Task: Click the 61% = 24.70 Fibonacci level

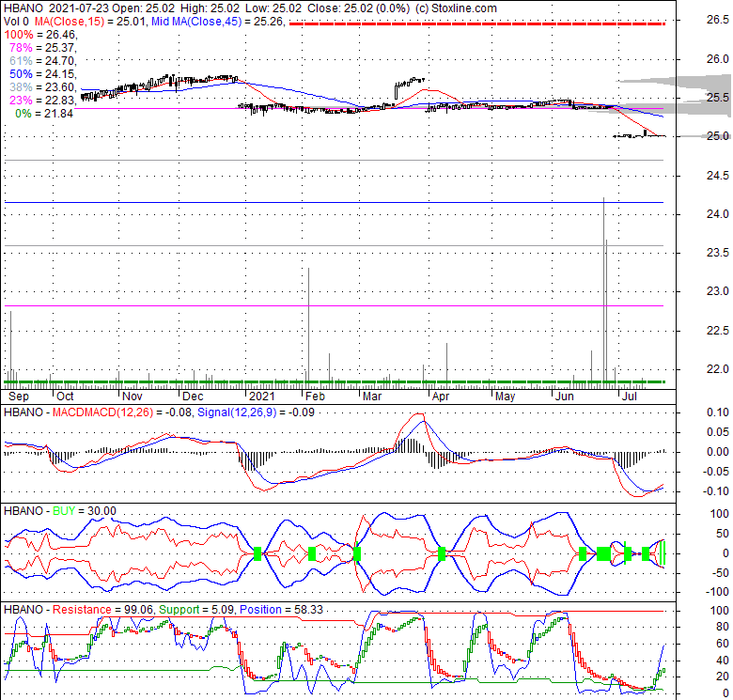Action: 43,61
